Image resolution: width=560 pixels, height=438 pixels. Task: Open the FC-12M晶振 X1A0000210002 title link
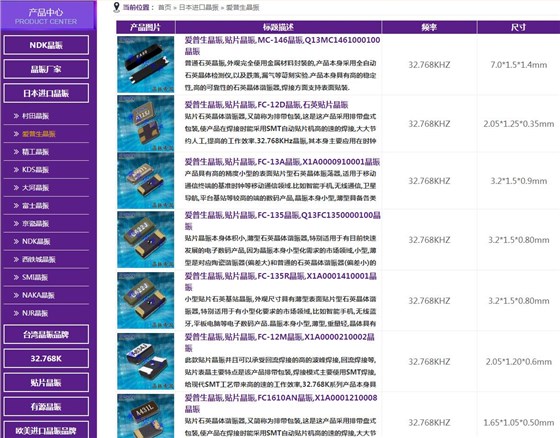click(x=280, y=342)
